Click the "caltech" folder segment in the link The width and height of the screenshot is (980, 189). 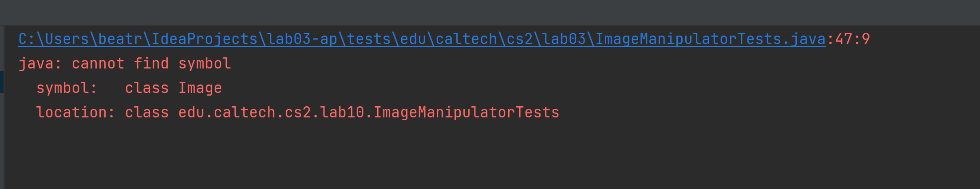point(466,39)
